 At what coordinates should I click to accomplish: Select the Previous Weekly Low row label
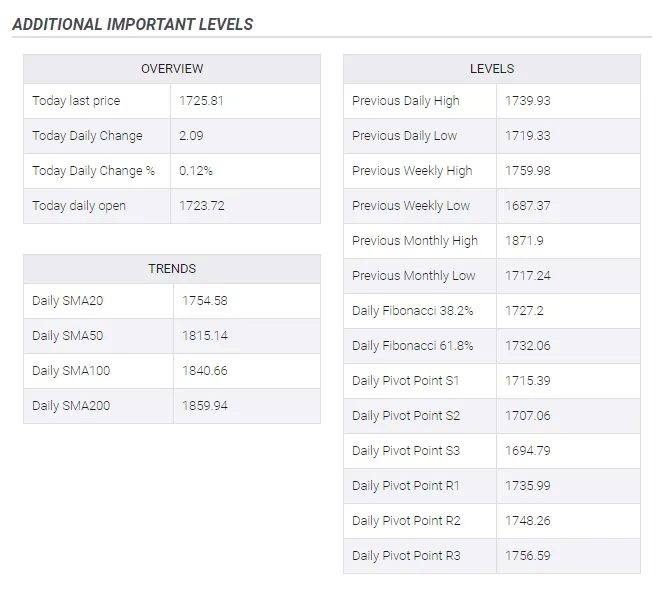pyautogui.click(x=411, y=206)
